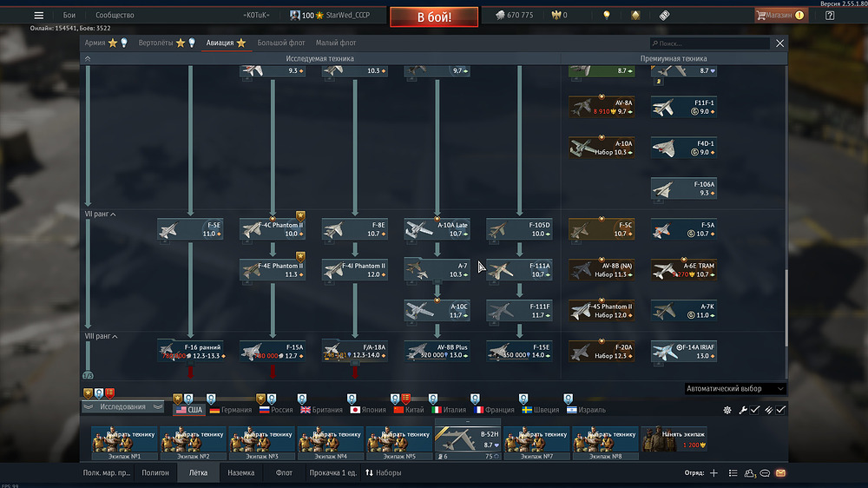Image resolution: width=868 pixels, height=488 pixels.
Task: Select the F-105D aircraft card
Action: tap(519, 229)
